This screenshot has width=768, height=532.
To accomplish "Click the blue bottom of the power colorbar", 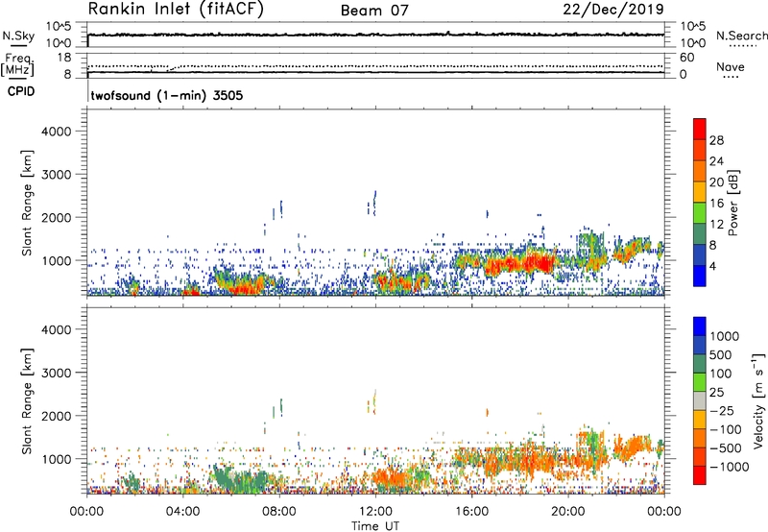I will [700, 276].
